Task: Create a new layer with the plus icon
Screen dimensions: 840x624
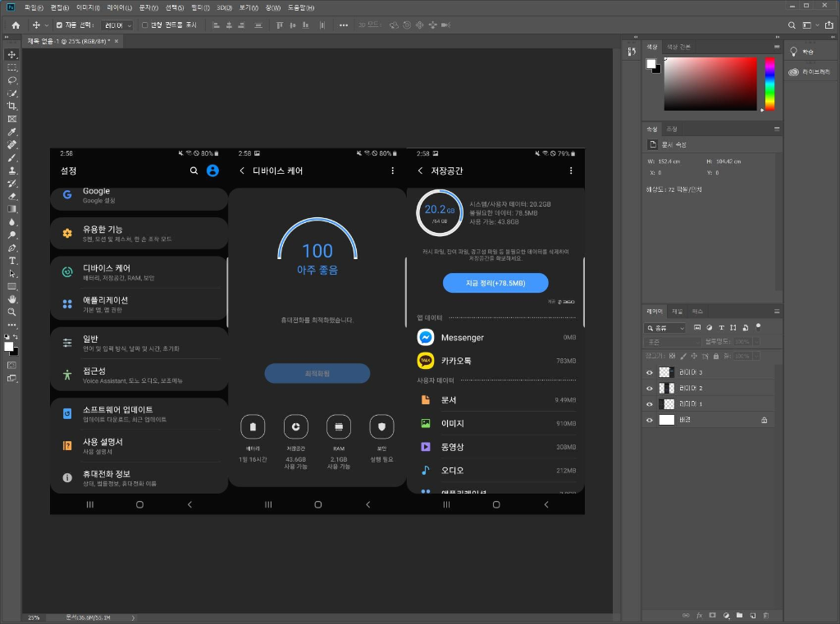Action: pos(753,616)
